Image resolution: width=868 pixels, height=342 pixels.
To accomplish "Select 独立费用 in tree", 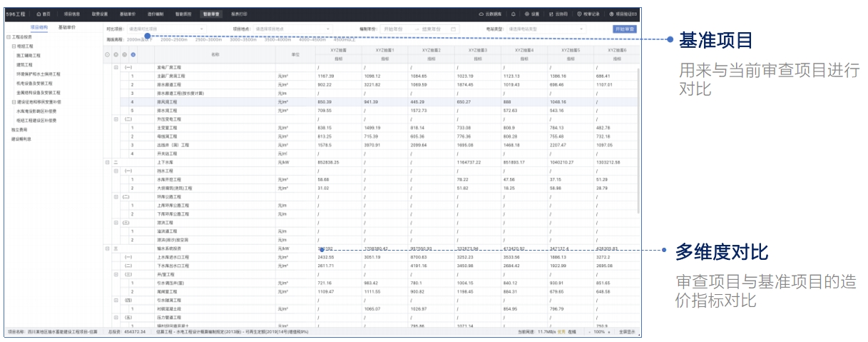I will pyautogui.click(x=19, y=130).
